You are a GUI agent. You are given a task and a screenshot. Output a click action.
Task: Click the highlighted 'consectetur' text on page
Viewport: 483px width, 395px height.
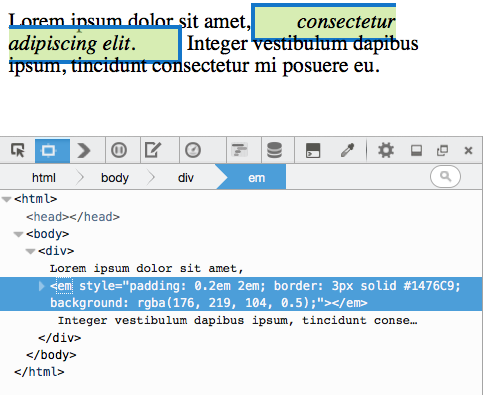346,22
